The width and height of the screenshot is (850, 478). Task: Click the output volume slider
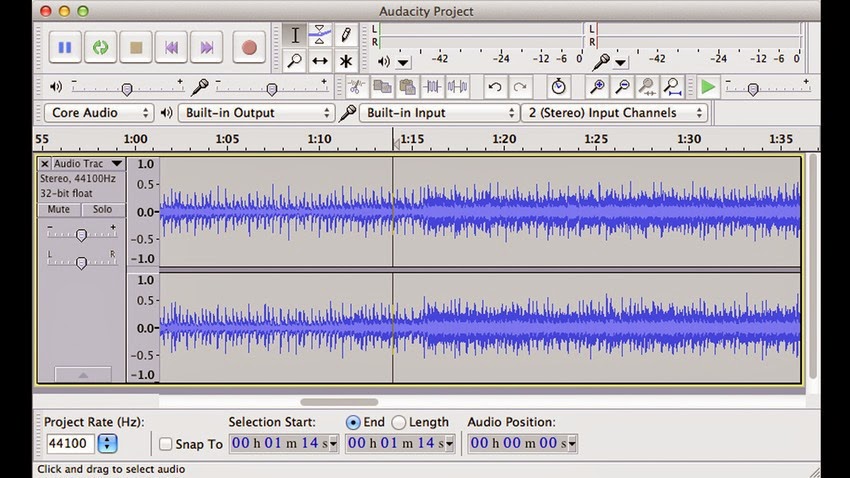pyautogui.click(x=127, y=89)
